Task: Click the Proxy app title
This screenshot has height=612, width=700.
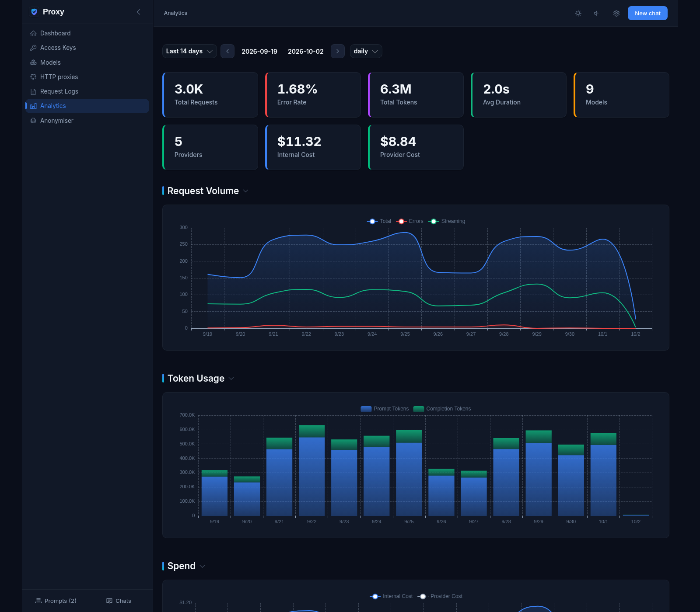Action: point(53,12)
